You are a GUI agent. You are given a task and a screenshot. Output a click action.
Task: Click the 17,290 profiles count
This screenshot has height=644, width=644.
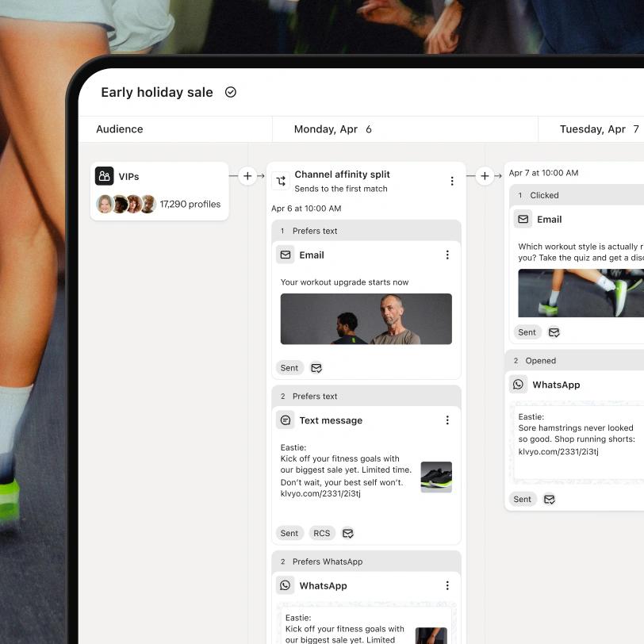190,204
